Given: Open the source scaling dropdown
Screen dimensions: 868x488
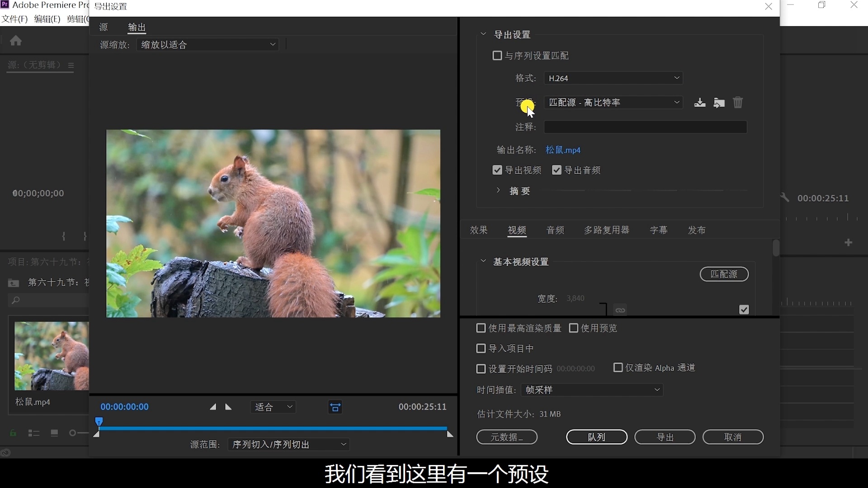Looking at the screenshot, I should (x=208, y=44).
